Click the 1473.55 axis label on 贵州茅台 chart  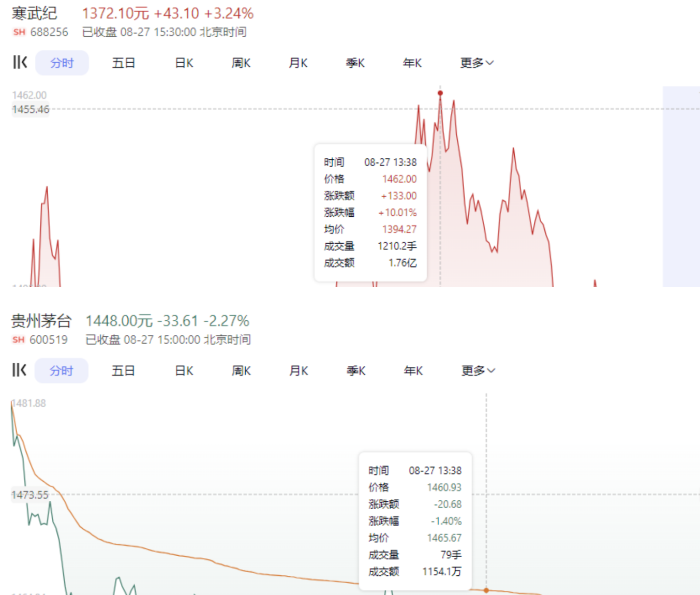[30, 495]
